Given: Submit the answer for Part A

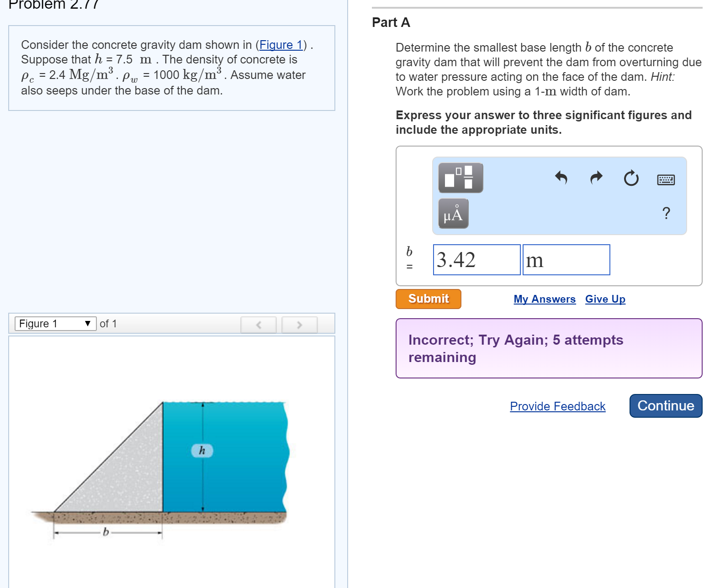Looking at the screenshot, I should [x=428, y=299].
